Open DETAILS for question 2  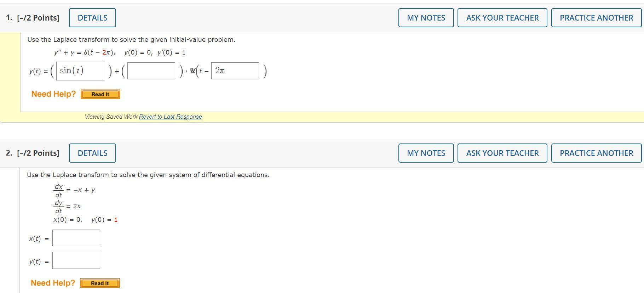point(92,153)
